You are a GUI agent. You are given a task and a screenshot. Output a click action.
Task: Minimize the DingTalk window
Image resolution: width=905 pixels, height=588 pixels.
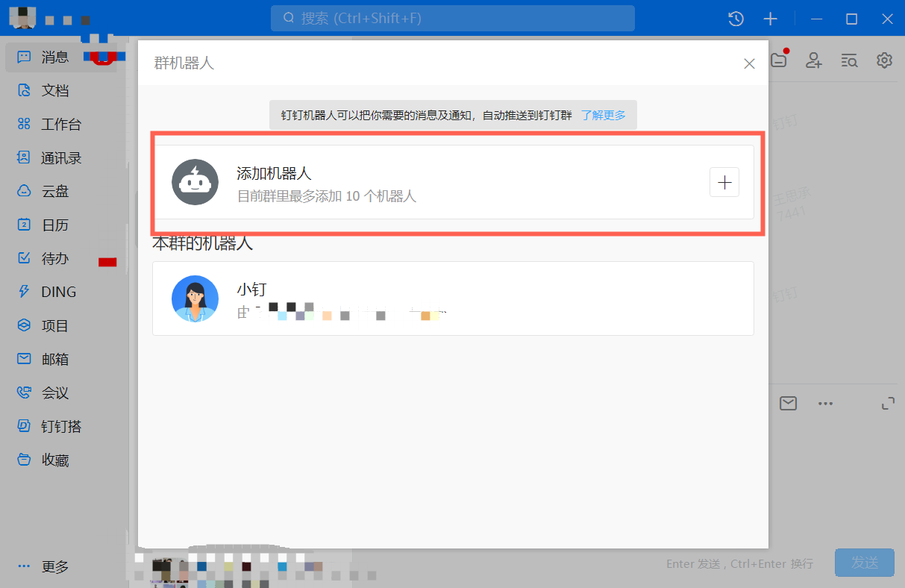(x=817, y=19)
